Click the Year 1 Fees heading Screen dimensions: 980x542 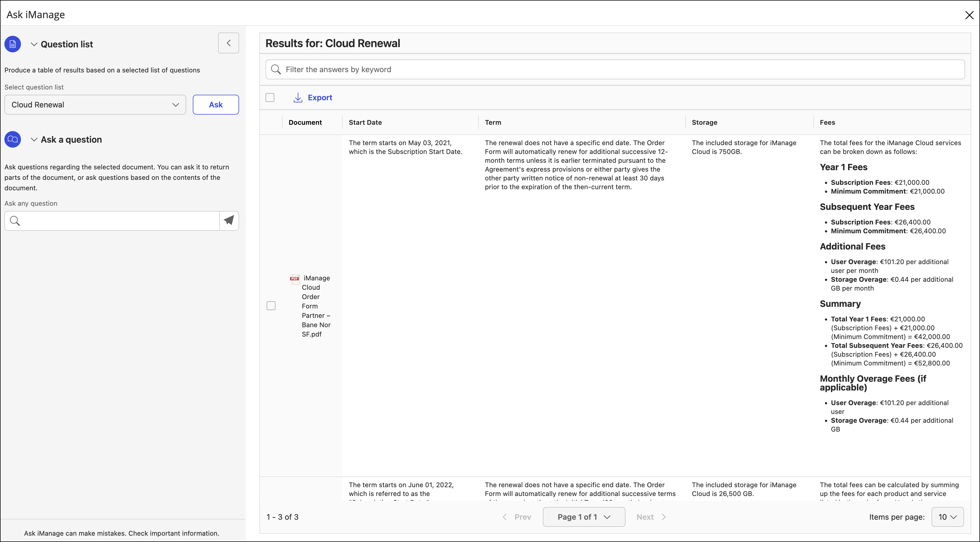(x=843, y=167)
